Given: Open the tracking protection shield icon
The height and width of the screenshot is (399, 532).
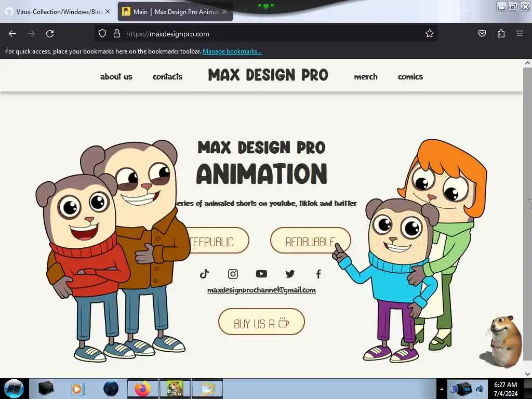Looking at the screenshot, I should click(x=102, y=34).
